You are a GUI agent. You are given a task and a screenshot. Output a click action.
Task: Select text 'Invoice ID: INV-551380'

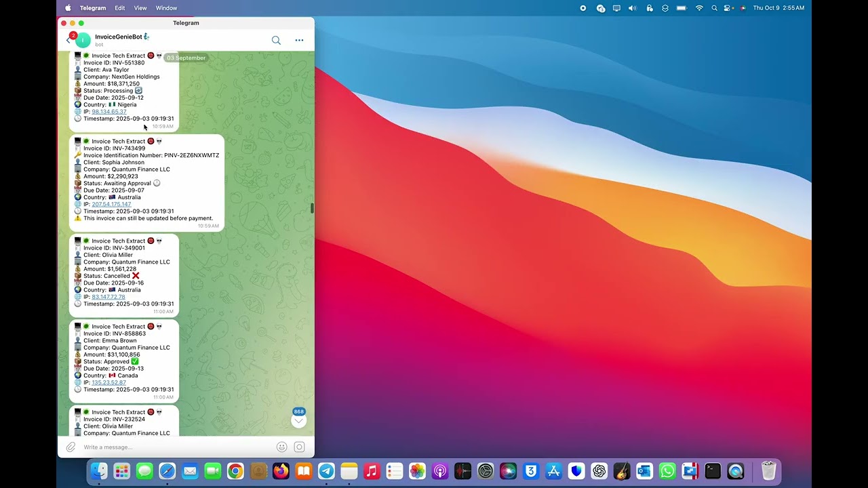pyautogui.click(x=114, y=62)
